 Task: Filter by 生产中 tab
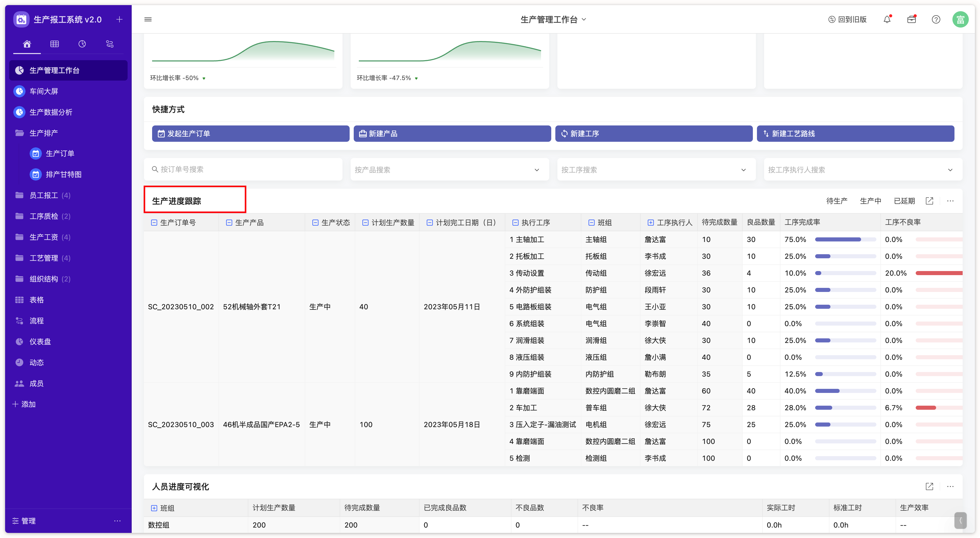click(x=871, y=201)
